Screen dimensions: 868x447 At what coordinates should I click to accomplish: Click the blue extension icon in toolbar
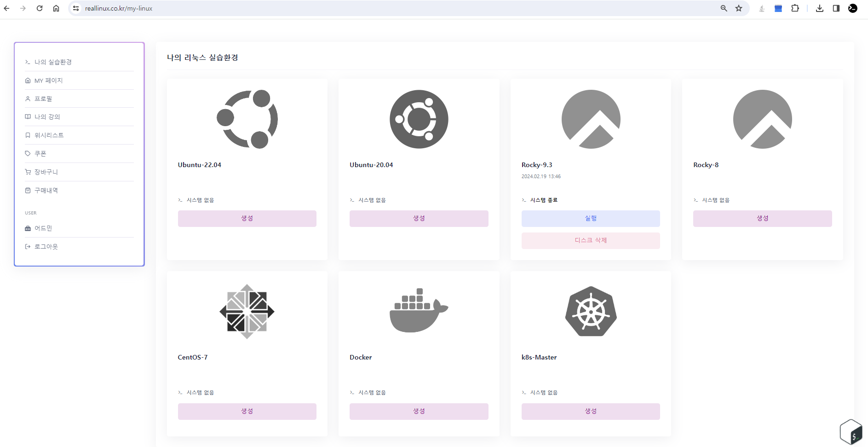click(778, 8)
